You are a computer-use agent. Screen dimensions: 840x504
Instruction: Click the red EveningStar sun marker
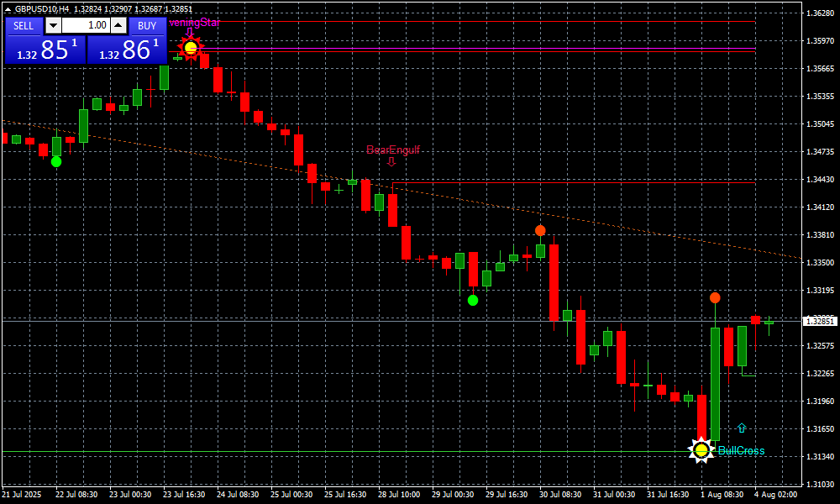point(191,49)
